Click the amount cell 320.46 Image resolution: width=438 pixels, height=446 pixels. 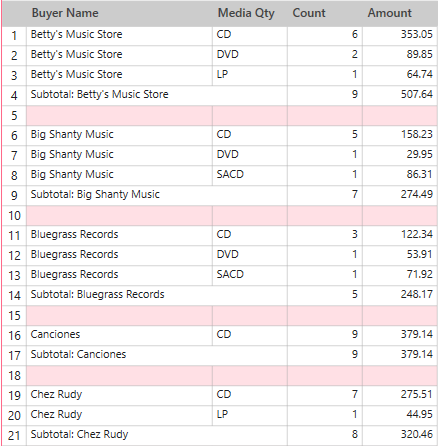click(400, 436)
